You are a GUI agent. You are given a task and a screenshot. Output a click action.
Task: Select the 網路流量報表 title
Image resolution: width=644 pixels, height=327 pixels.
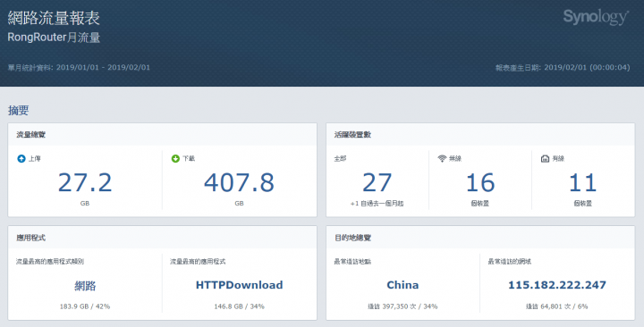coord(54,18)
